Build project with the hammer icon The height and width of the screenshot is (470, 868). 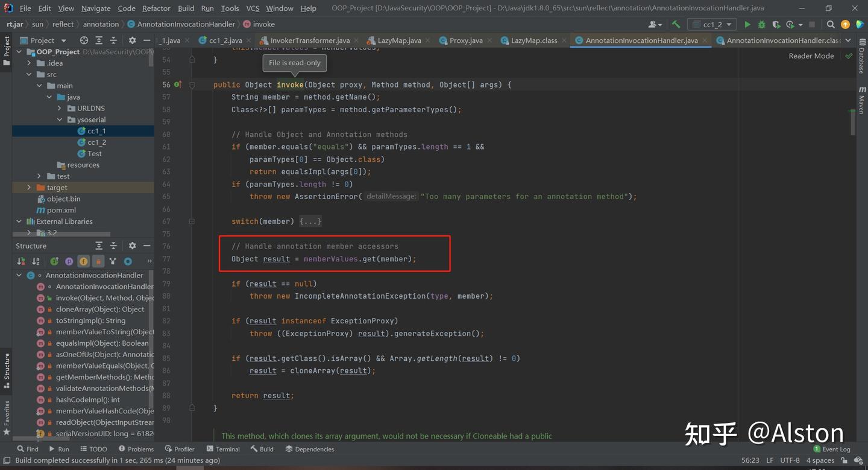(676, 25)
